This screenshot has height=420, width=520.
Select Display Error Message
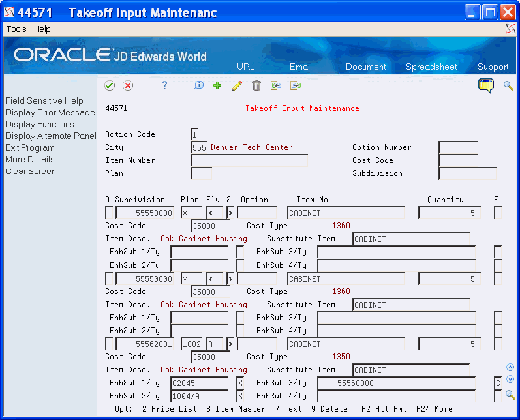(x=50, y=113)
